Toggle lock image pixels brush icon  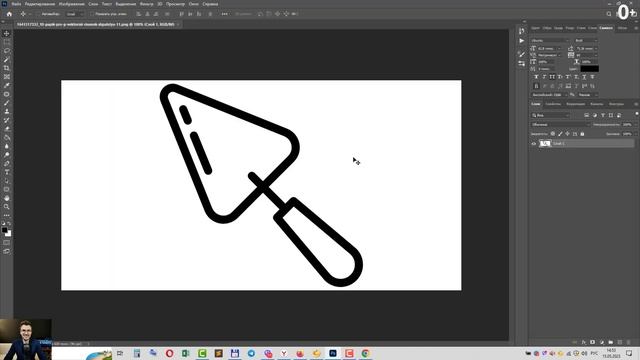[560, 134]
